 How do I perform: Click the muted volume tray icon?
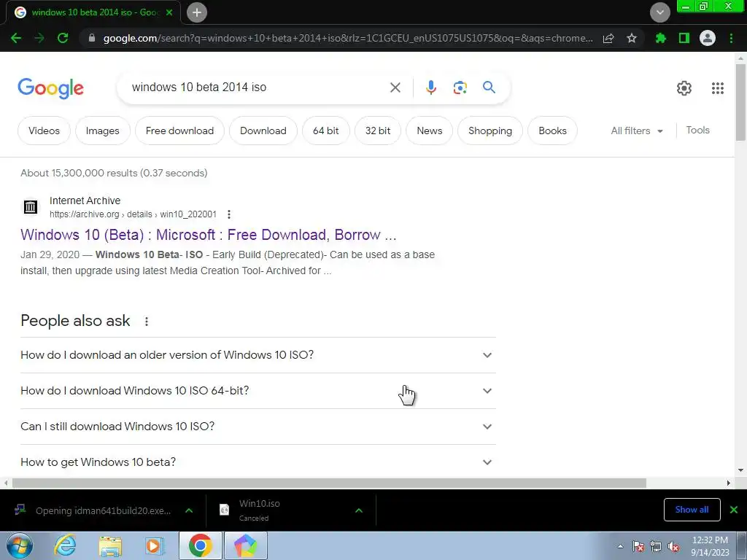673,547
